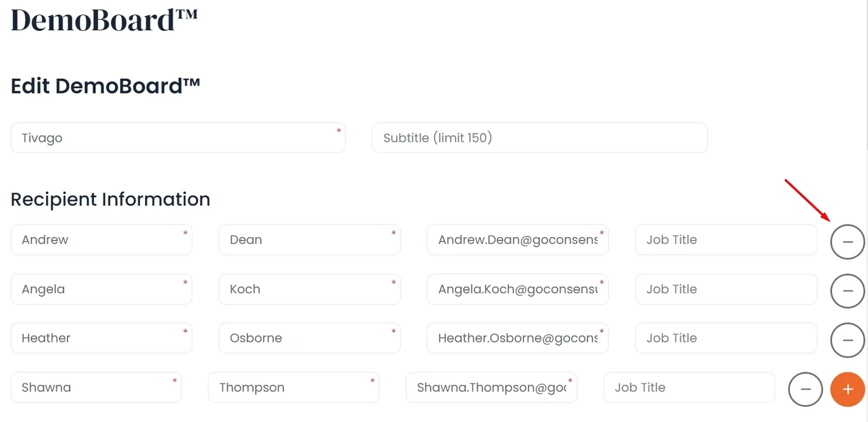Click the Andrew.Dean email field
Screen dimensions: 868x422
coord(517,240)
